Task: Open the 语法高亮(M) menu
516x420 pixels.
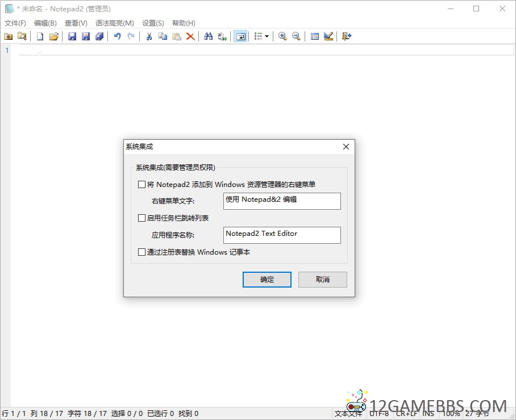Action: point(115,23)
